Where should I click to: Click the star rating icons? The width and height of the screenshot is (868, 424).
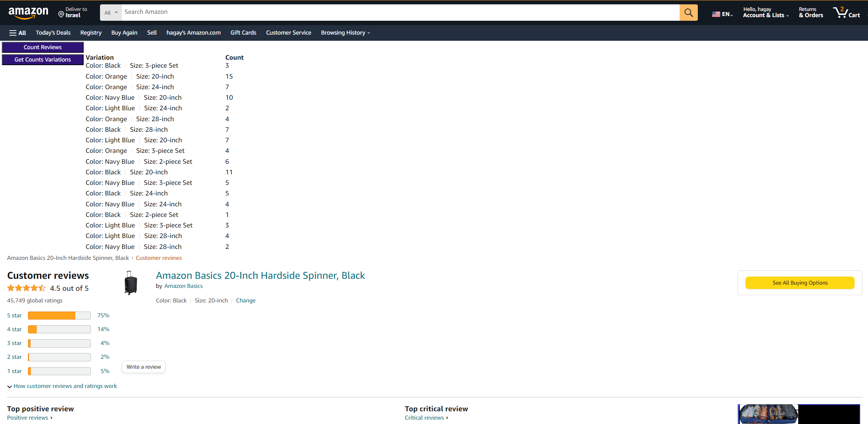[x=27, y=288]
